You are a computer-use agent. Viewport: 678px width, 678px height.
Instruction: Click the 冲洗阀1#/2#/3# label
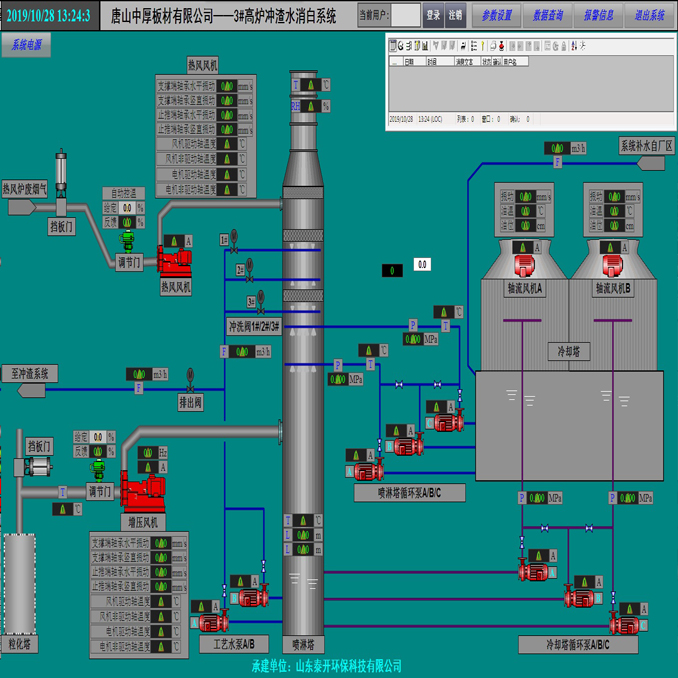point(254,326)
